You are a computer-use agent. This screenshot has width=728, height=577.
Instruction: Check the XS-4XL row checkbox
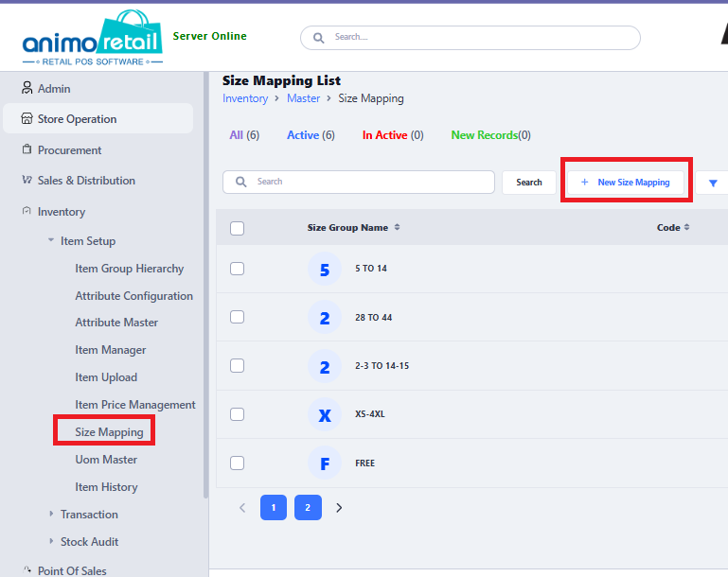(x=238, y=414)
